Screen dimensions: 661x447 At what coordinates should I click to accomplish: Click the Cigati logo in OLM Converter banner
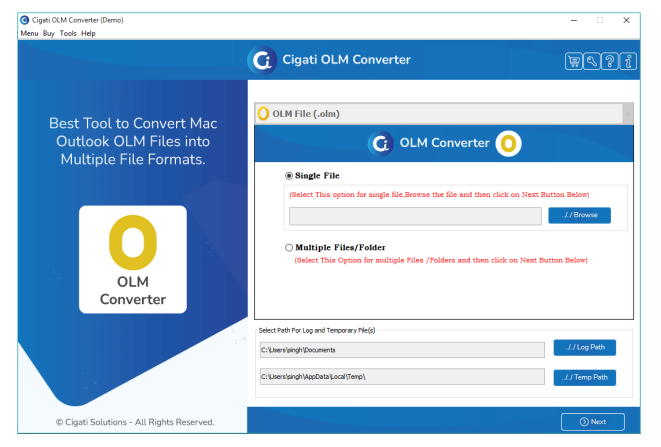click(x=381, y=143)
